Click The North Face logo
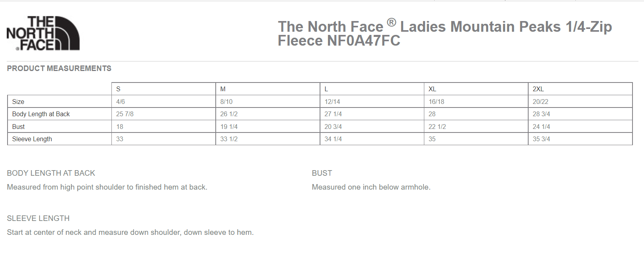The image size is (644, 263). (43, 33)
